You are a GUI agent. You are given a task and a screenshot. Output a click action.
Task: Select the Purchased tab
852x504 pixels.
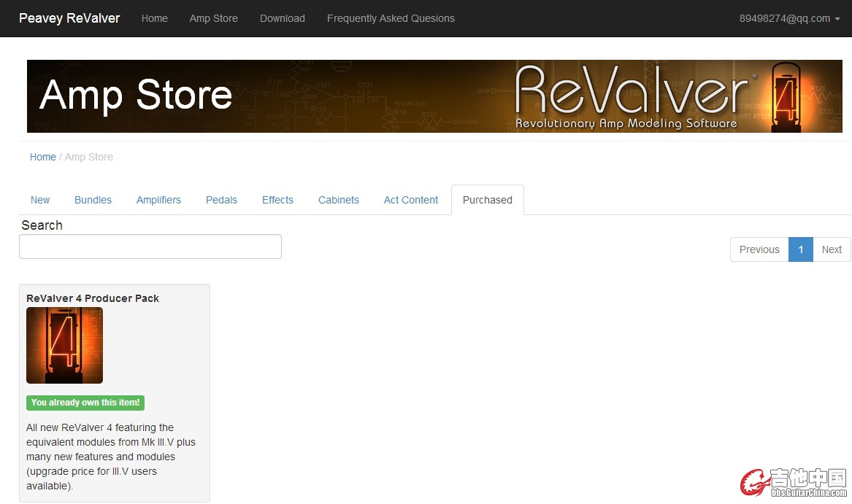[488, 200]
